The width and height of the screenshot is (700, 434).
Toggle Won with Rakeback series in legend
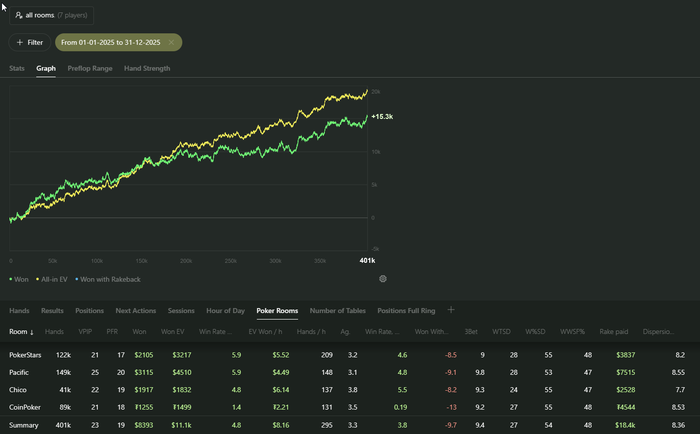108,279
